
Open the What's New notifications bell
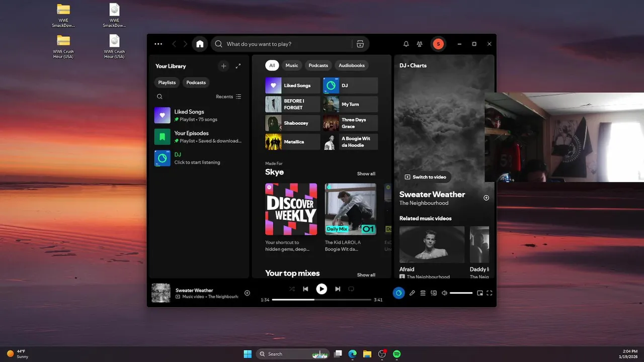[x=406, y=44]
